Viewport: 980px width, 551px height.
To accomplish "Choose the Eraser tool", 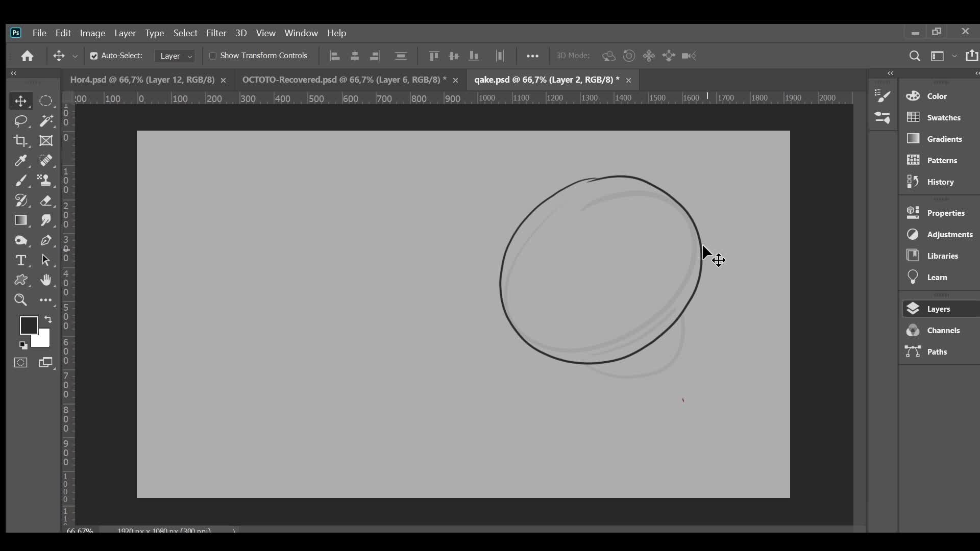I will (46, 201).
